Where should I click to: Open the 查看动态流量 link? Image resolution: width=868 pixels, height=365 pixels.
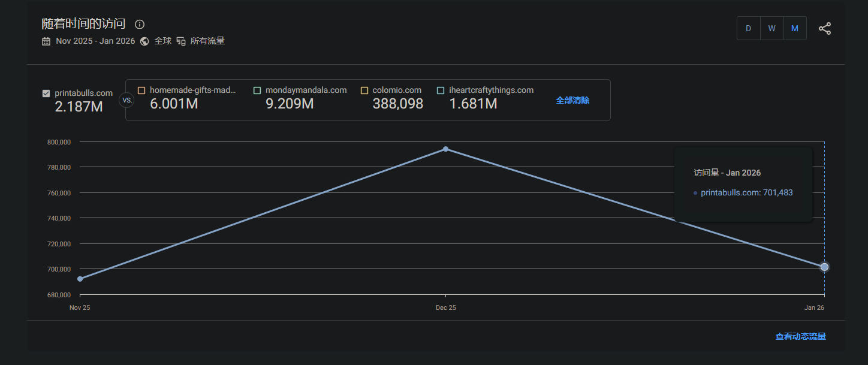(x=800, y=337)
